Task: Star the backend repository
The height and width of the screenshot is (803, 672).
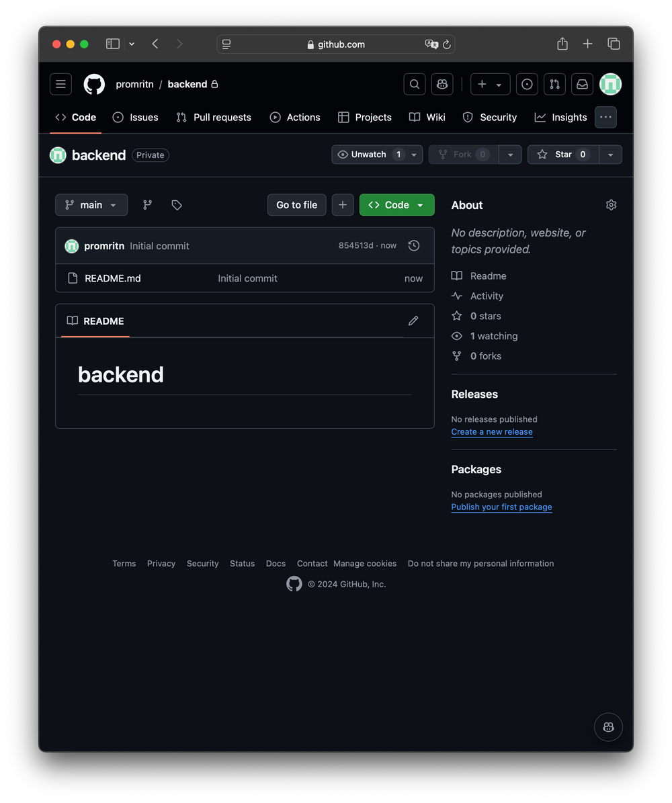Action: [563, 155]
